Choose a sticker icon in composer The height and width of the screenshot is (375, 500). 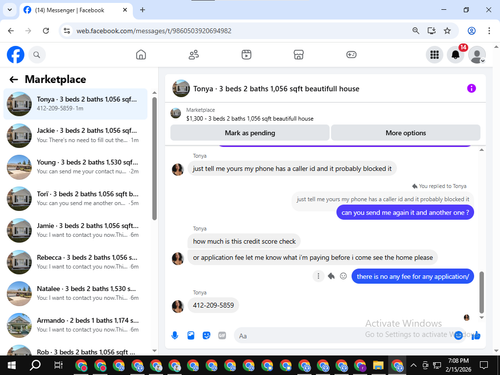(207, 335)
